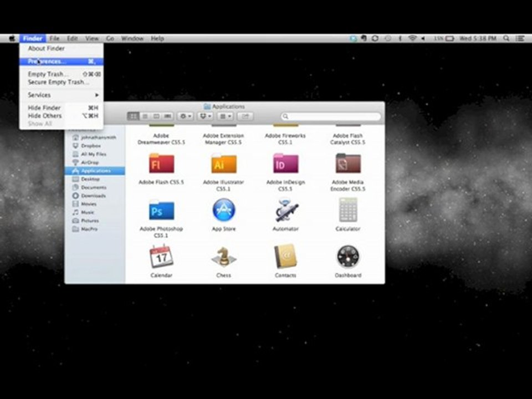Select Desktop in the sidebar
The width and height of the screenshot is (532, 399).
[x=95, y=179]
